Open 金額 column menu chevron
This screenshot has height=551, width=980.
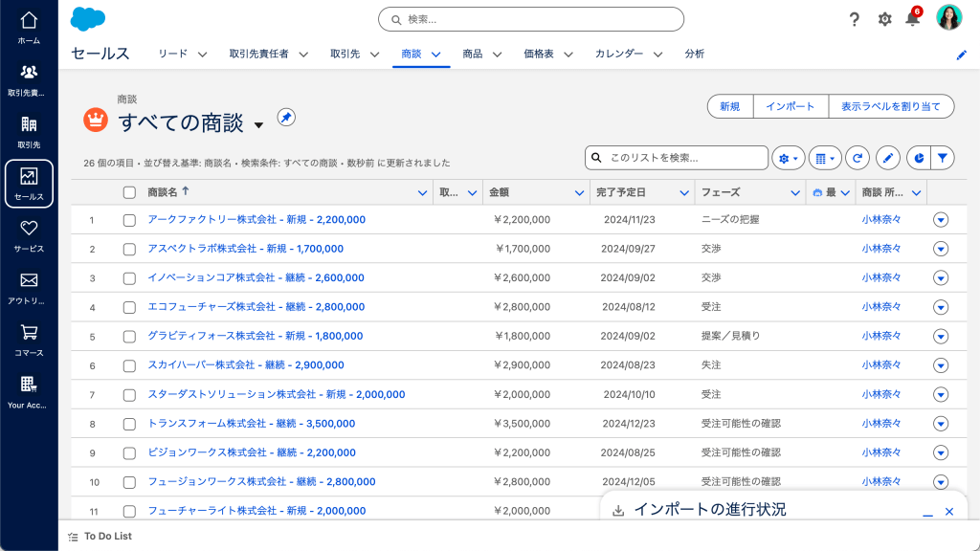click(579, 193)
